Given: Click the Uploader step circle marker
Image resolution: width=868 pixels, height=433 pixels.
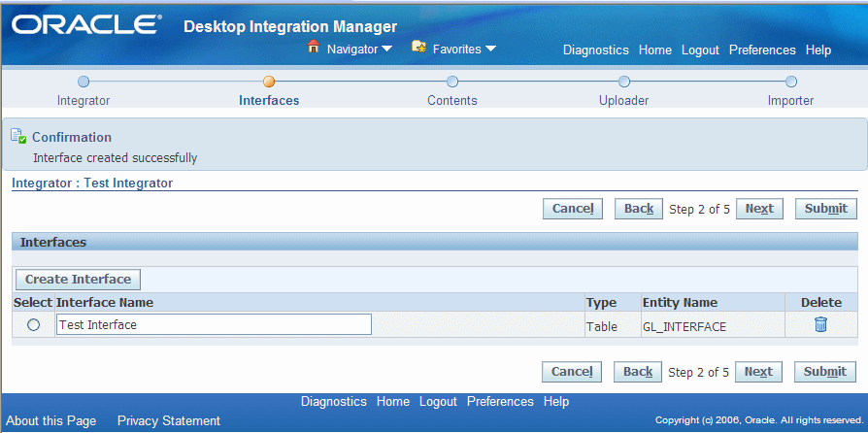Looking at the screenshot, I should 624,82.
